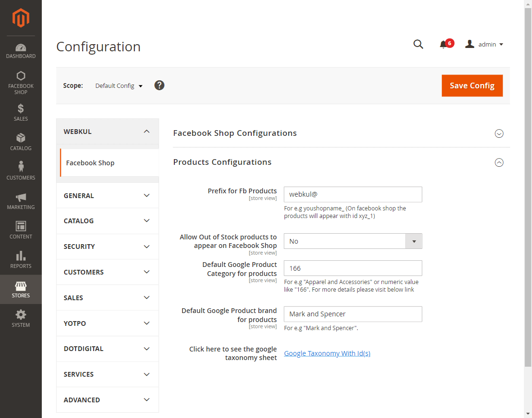532x418 pixels.
Task: Click Default Google Product Category field
Action: [x=353, y=268]
